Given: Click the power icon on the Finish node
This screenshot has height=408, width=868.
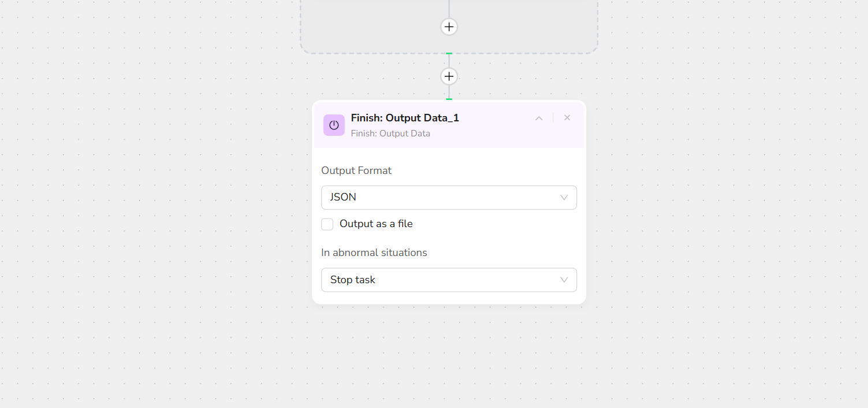Looking at the screenshot, I should [334, 125].
